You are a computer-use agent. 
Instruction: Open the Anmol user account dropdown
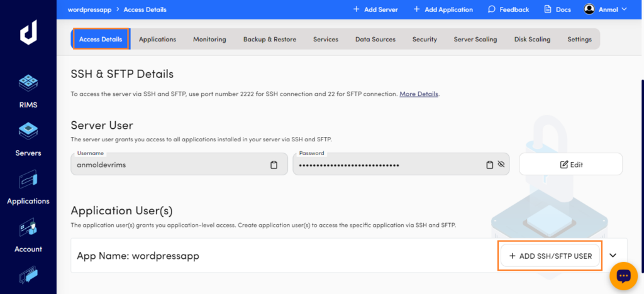click(x=606, y=9)
